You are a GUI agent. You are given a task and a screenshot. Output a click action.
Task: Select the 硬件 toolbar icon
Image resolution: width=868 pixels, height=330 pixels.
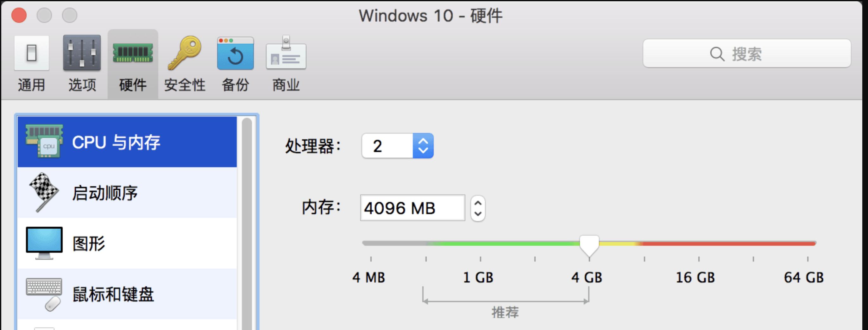point(133,54)
